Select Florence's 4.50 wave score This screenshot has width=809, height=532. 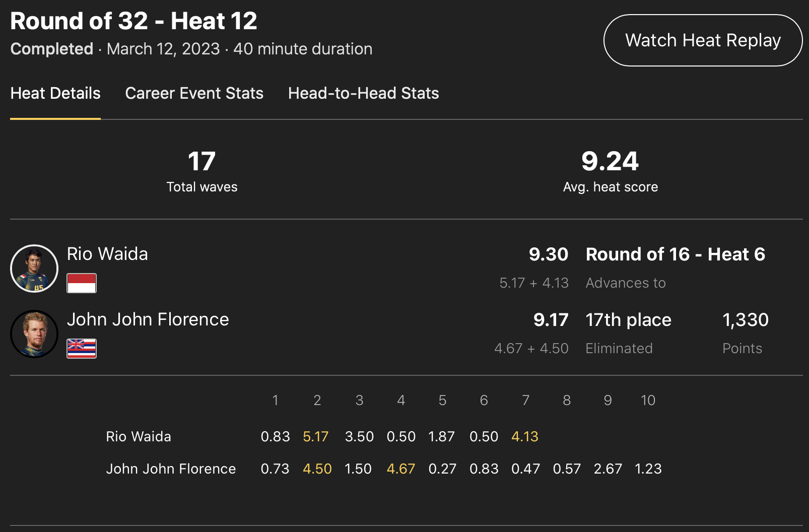click(x=317, y=469)
